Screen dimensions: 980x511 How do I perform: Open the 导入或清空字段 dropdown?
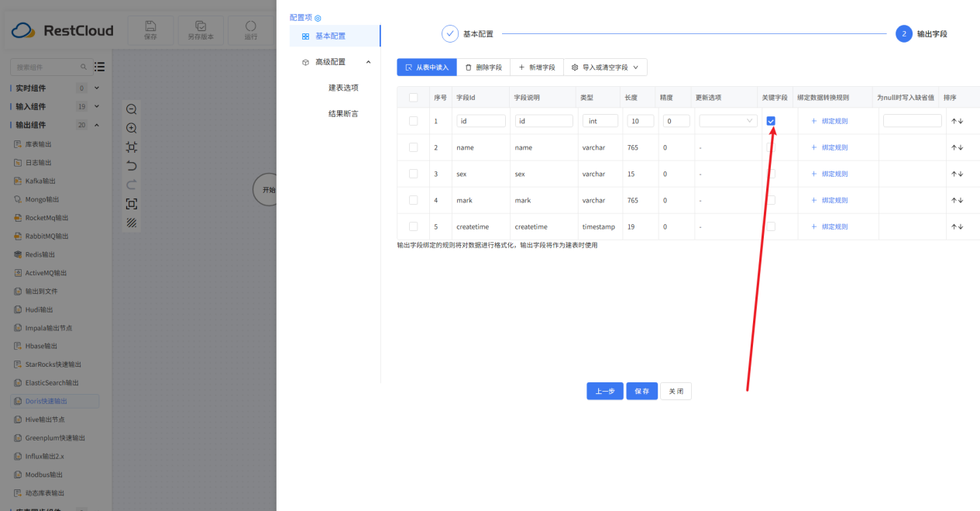click(x=605, y=67)
